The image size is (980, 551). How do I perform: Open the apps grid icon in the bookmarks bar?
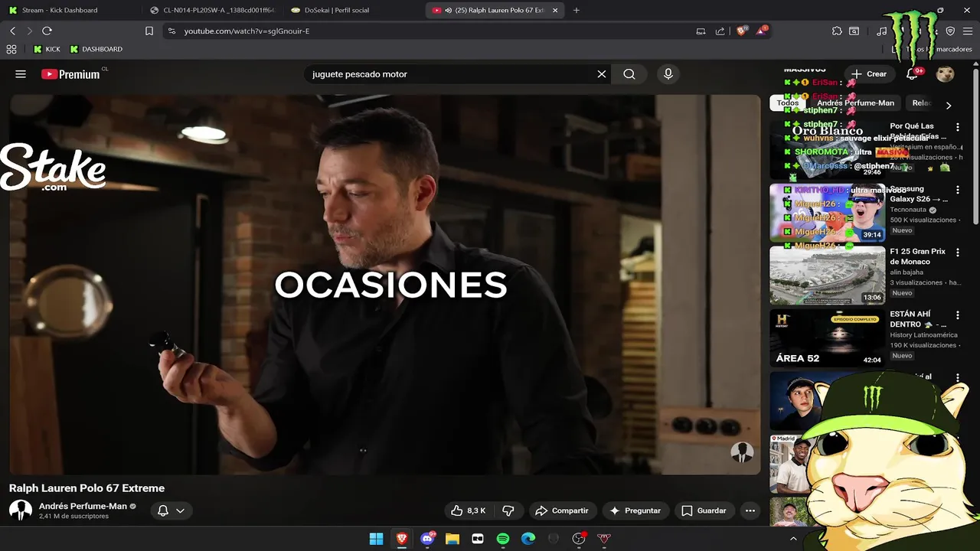pos(11,49)
